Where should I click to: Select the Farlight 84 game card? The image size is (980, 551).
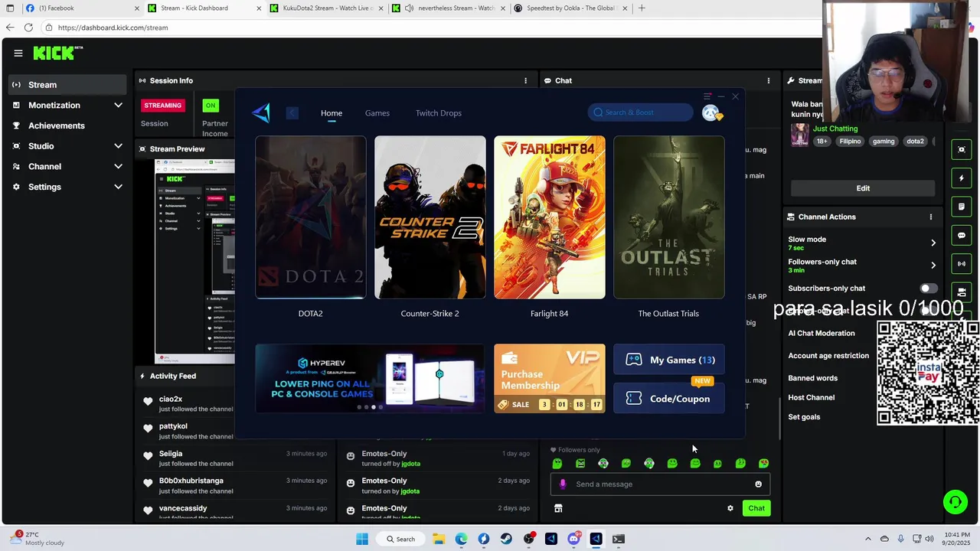[x=550, y=217]
